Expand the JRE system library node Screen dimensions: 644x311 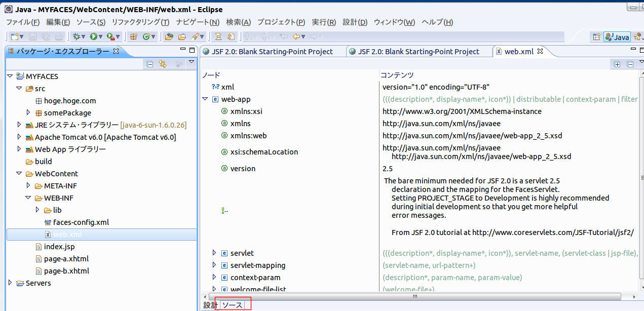[x=19, y=125]
